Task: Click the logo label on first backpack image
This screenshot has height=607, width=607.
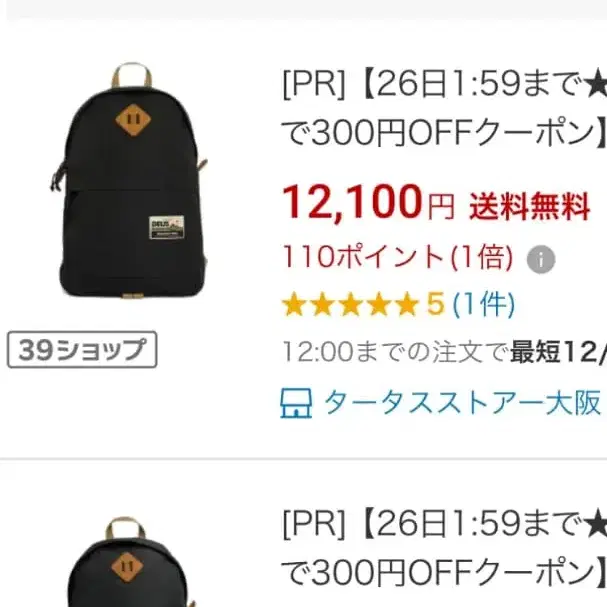Action: (166, 227)
